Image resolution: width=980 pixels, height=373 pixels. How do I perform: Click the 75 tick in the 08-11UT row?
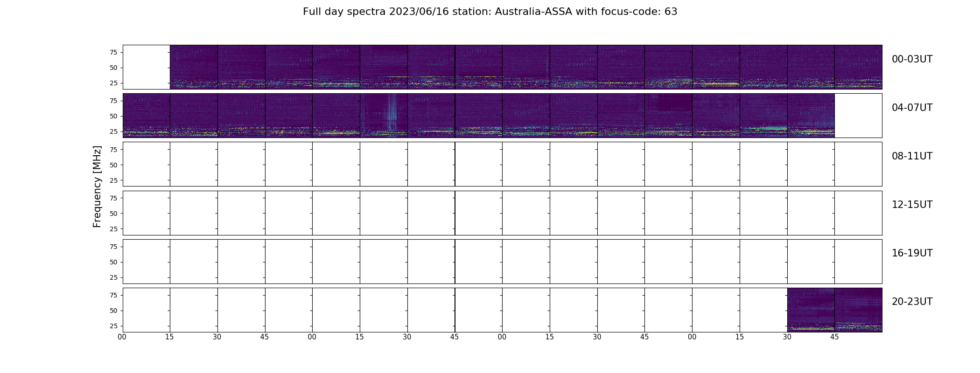pyautogui.click(x=113, y=149)
